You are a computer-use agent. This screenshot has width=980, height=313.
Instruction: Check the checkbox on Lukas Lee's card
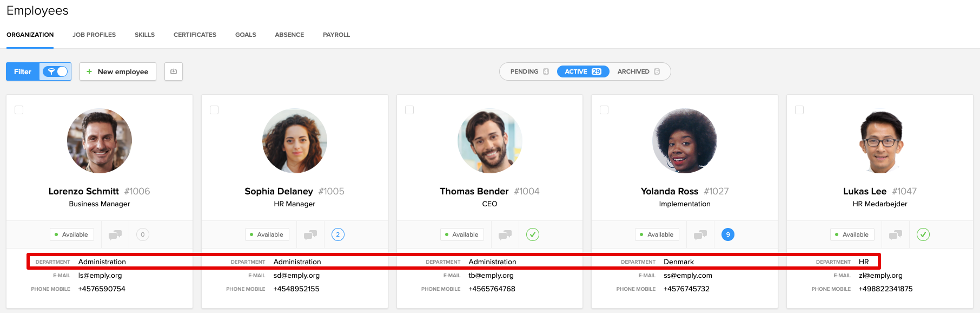799,110
